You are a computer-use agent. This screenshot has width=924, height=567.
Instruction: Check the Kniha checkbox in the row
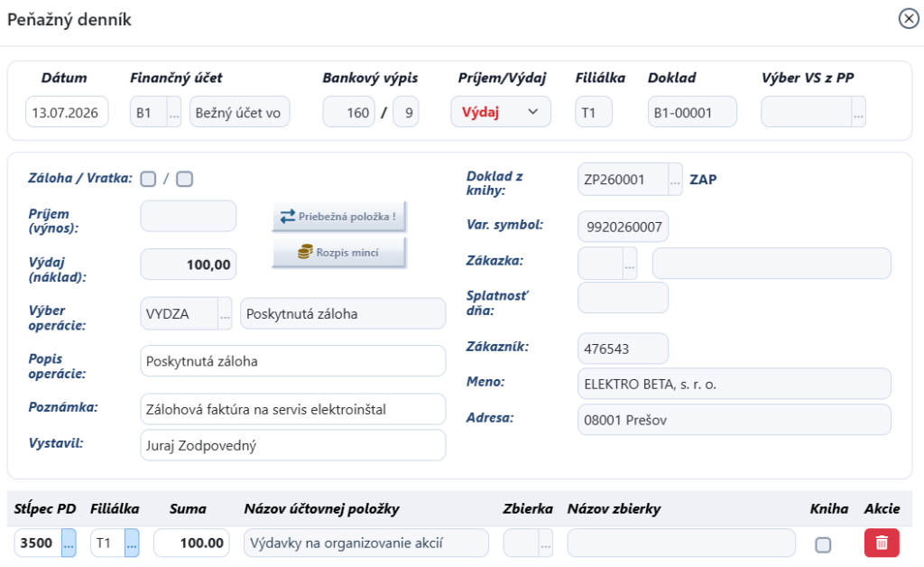click(x=823, y=544)
